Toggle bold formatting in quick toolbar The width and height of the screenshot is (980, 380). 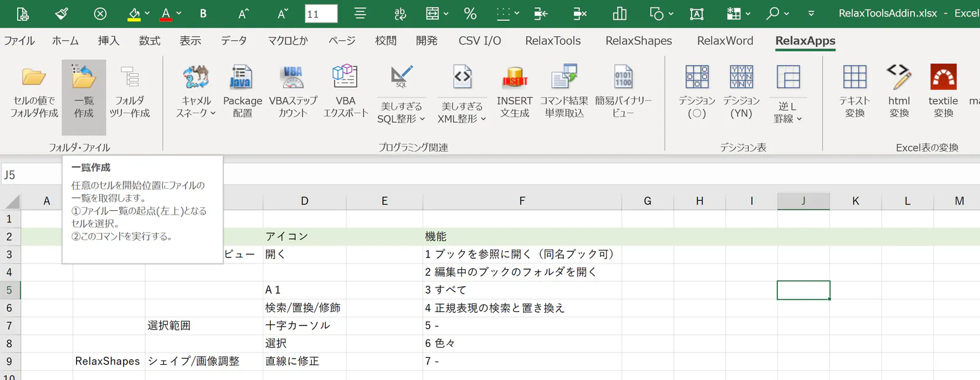(203, 13)
